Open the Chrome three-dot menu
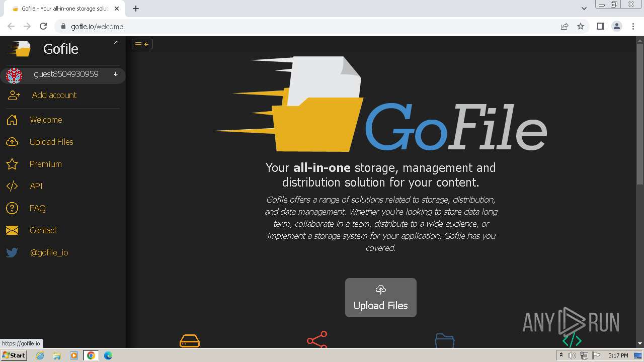644x362 pixels. 632,26
